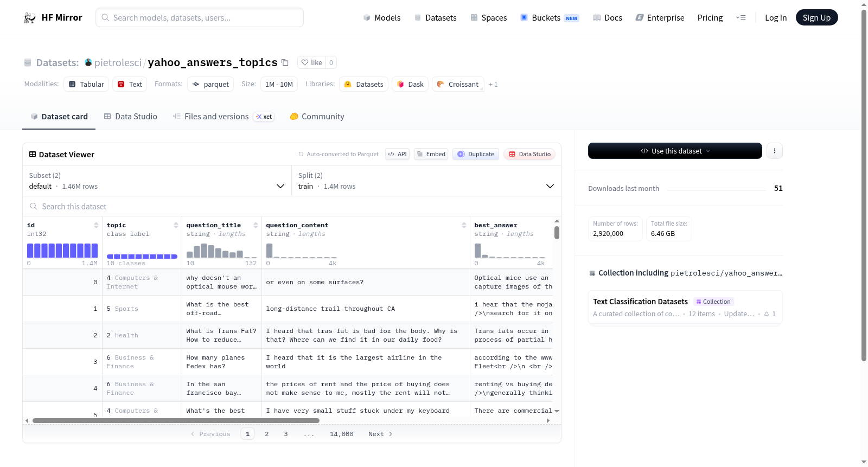Click the heart like button
868x467 pixels.
[312, 62]
